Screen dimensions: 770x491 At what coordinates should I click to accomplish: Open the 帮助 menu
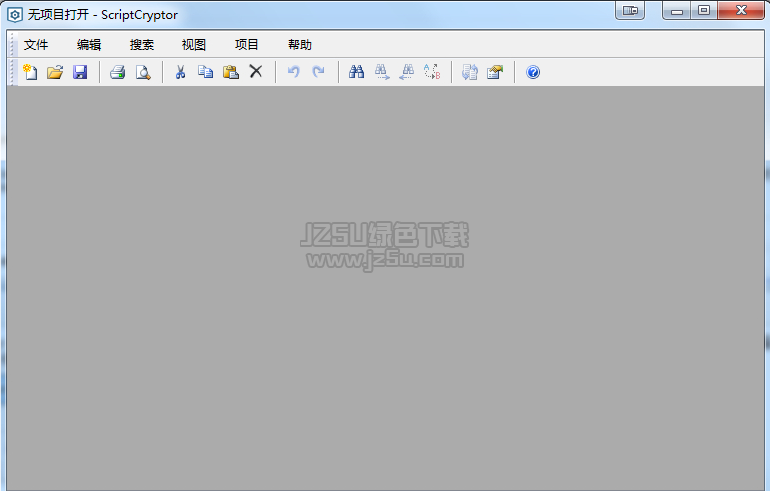[299, 45]
